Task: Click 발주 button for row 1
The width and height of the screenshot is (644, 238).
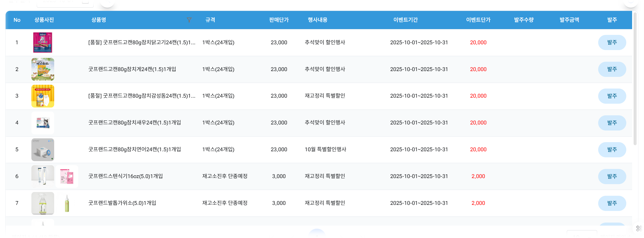Action: click(612, 42)
